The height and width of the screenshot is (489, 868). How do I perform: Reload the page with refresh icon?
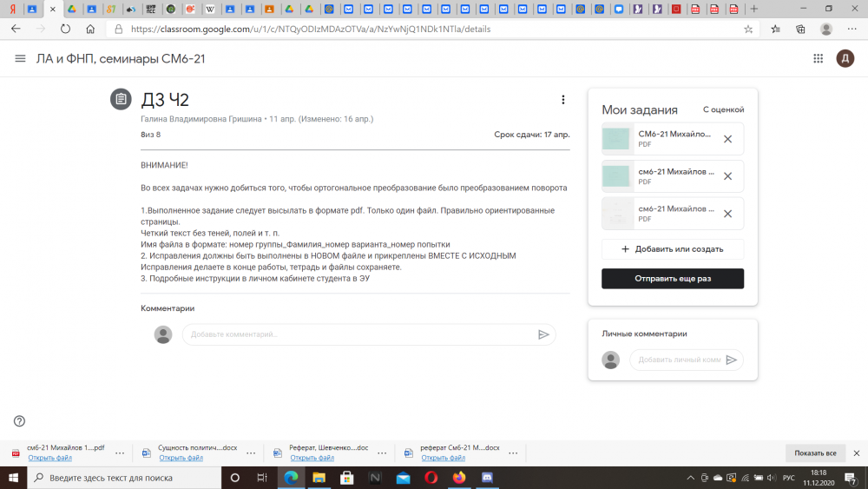point(65,29)
